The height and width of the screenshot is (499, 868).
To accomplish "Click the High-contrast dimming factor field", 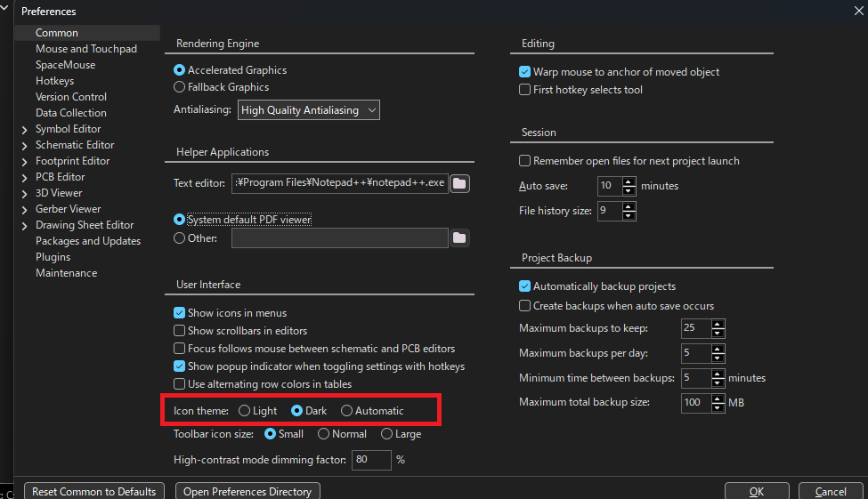I will (x=371, y=460).
